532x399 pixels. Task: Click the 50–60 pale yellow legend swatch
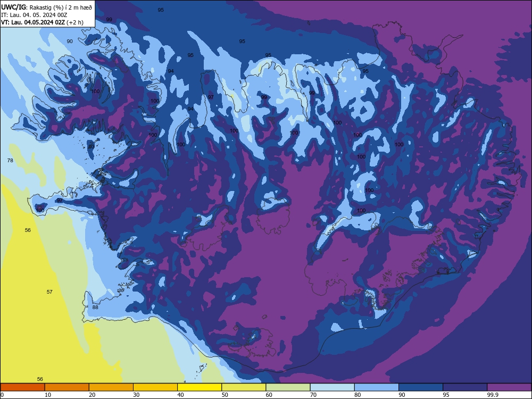[x=244, y=387]
